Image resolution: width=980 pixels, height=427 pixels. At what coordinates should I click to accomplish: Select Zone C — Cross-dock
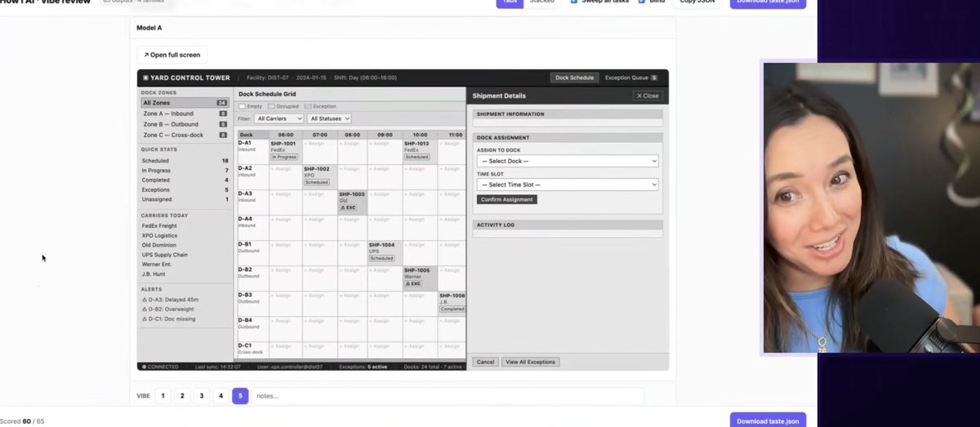pos(185,135)
